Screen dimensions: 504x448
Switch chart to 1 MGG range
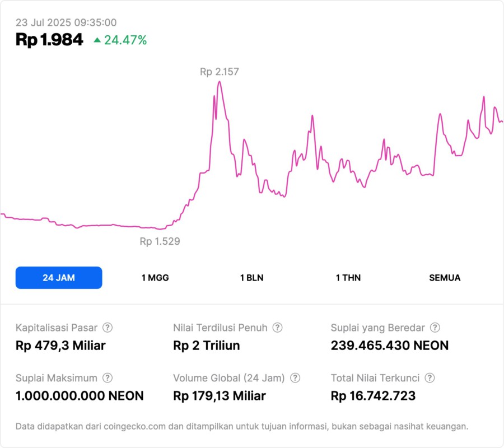click(155, 278)
